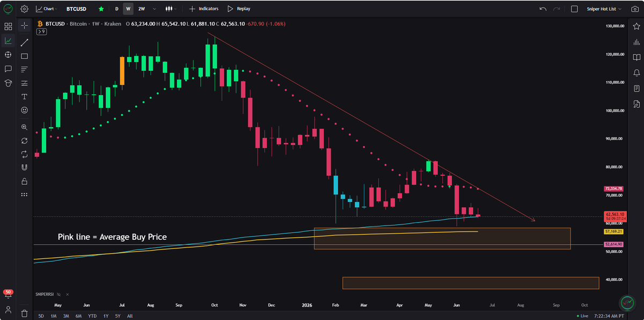Screen dimensions: 644x320
Task: Open notifications bell showing 50
Action: 8,293
